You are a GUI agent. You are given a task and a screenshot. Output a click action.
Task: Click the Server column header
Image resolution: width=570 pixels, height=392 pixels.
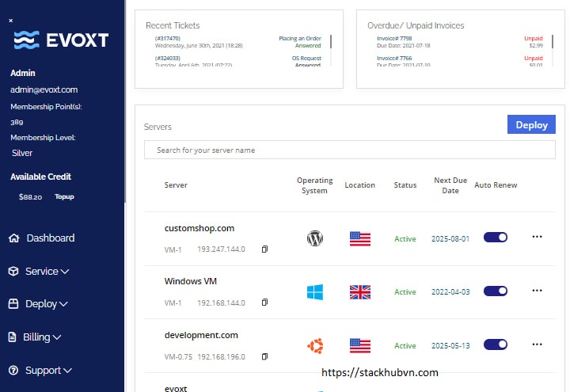click(176, 185)
